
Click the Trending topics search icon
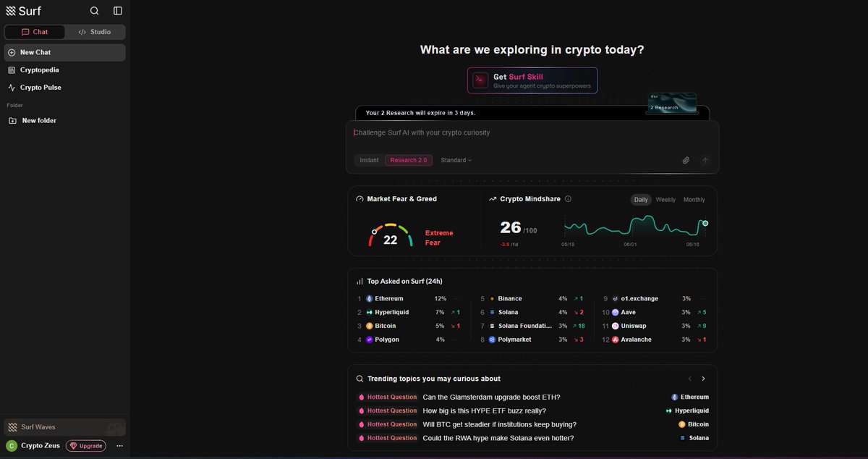pos(360,379)
